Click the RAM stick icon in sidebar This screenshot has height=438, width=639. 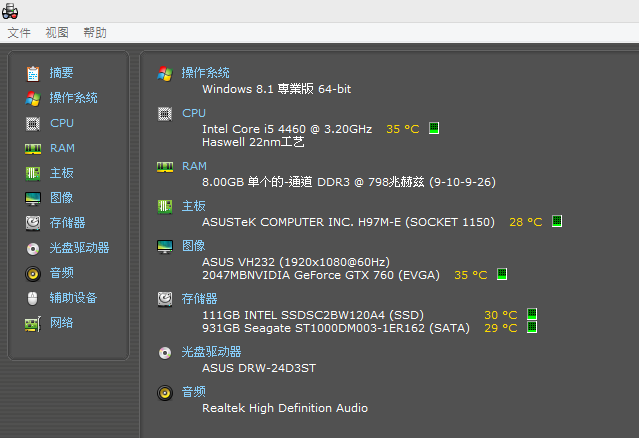pos(33,149)
